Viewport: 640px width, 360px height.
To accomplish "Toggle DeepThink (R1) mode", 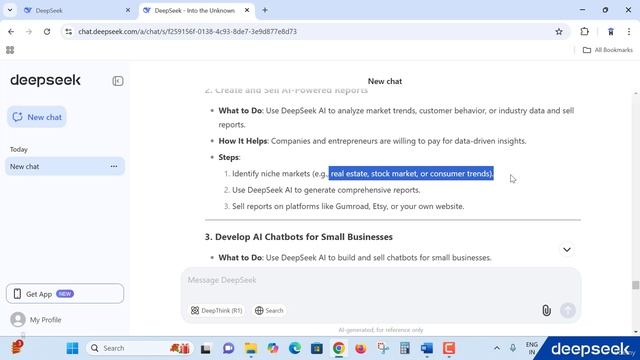I will click(217, 311).
